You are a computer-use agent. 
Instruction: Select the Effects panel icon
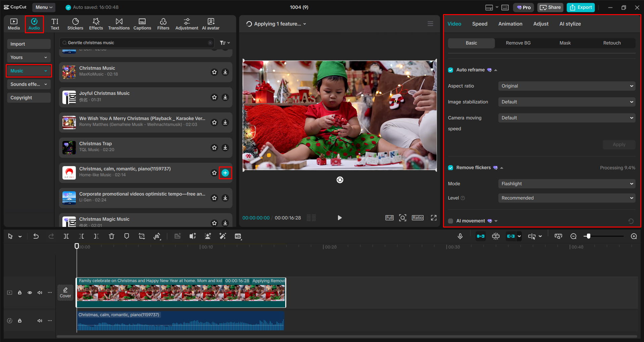tap(96, 23)
